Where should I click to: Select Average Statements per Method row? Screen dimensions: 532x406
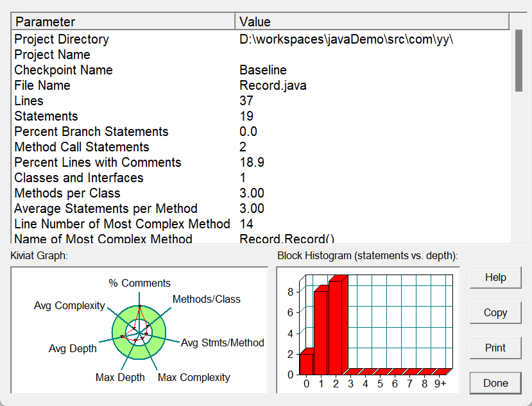(x=261, y=208)
